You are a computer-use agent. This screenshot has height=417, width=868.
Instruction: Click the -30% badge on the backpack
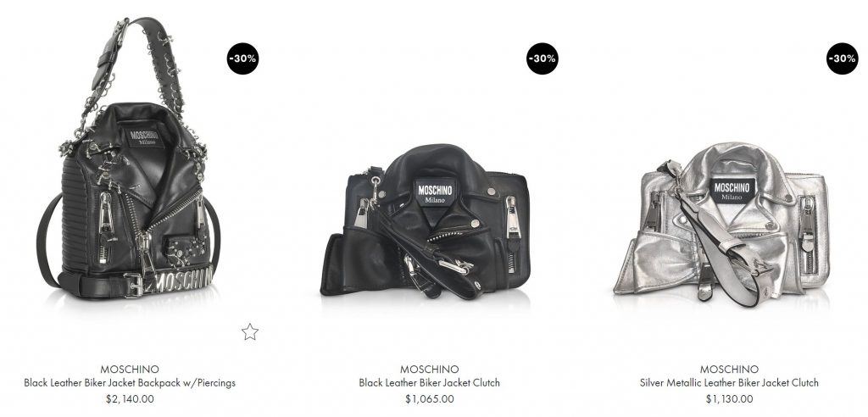click(243, 58)
